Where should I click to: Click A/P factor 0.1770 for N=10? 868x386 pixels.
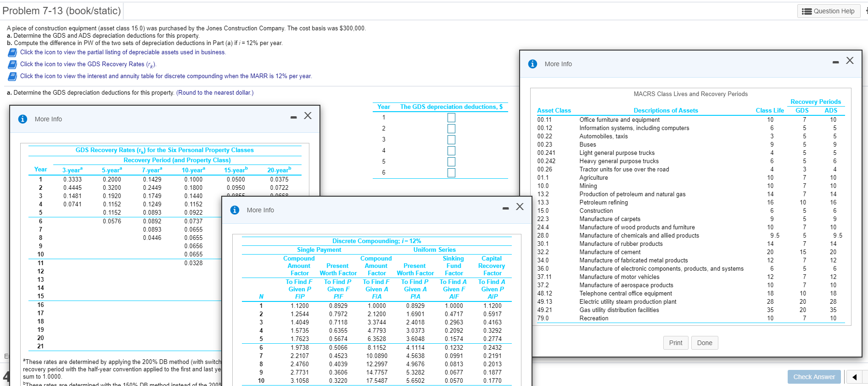[x=492, y=381]
